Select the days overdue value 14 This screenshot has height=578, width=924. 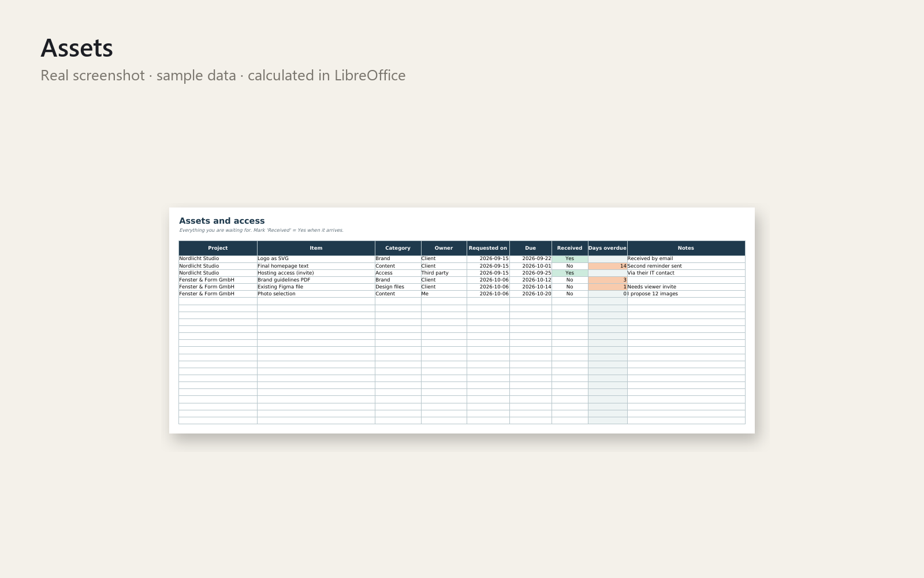tap(608, 266)
